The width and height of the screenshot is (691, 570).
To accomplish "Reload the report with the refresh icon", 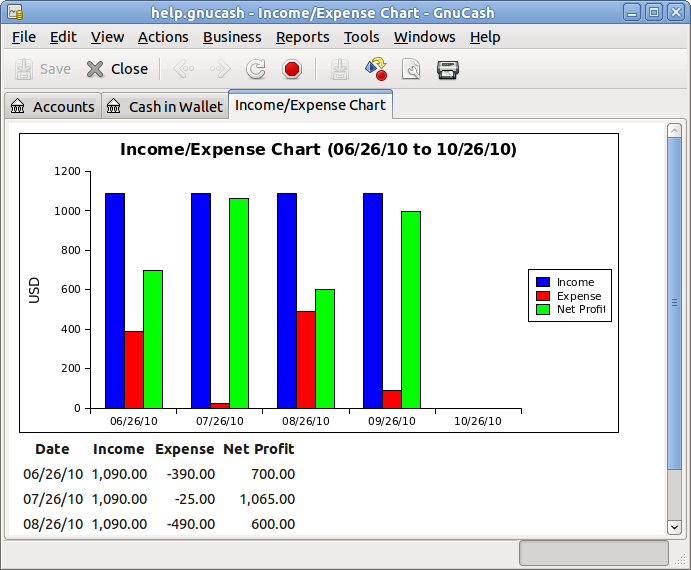I will pos(256,69).
